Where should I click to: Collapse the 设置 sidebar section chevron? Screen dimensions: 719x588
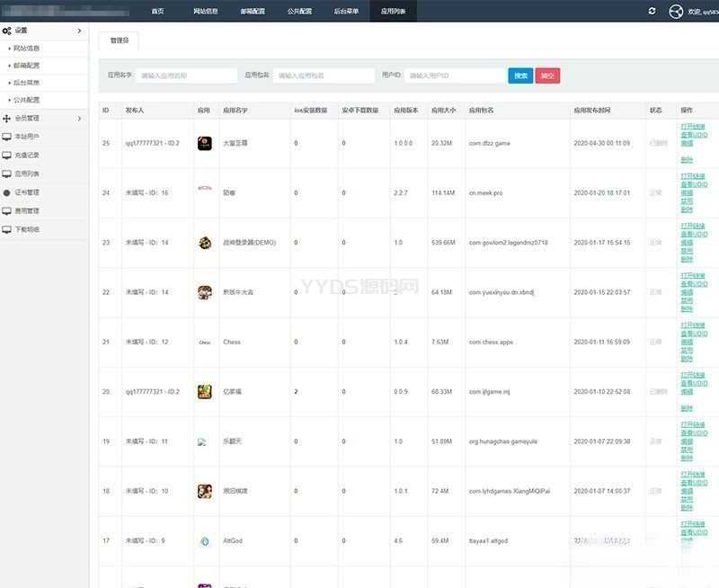[x=79, y=31]
